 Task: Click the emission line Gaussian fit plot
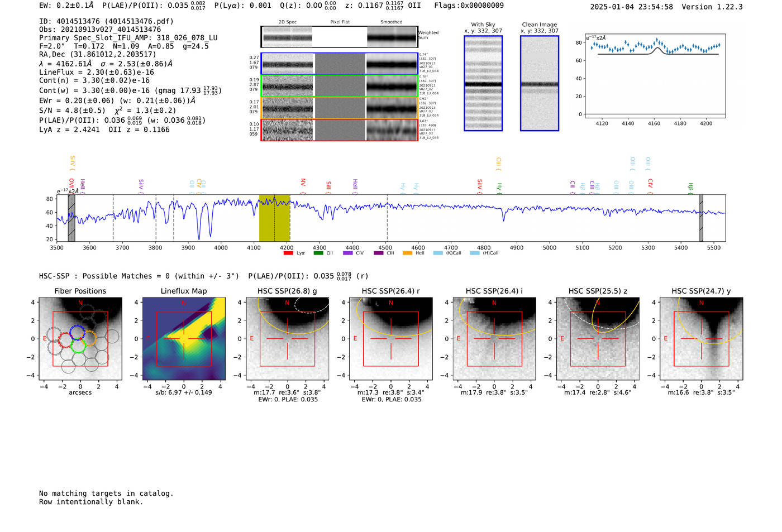tap(655, 76)
